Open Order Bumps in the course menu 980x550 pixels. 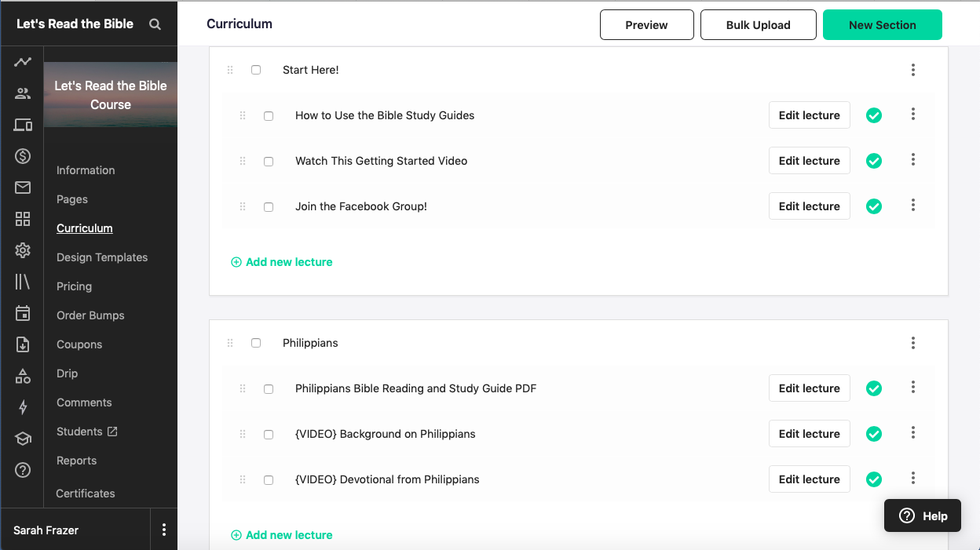click(90, 315)
